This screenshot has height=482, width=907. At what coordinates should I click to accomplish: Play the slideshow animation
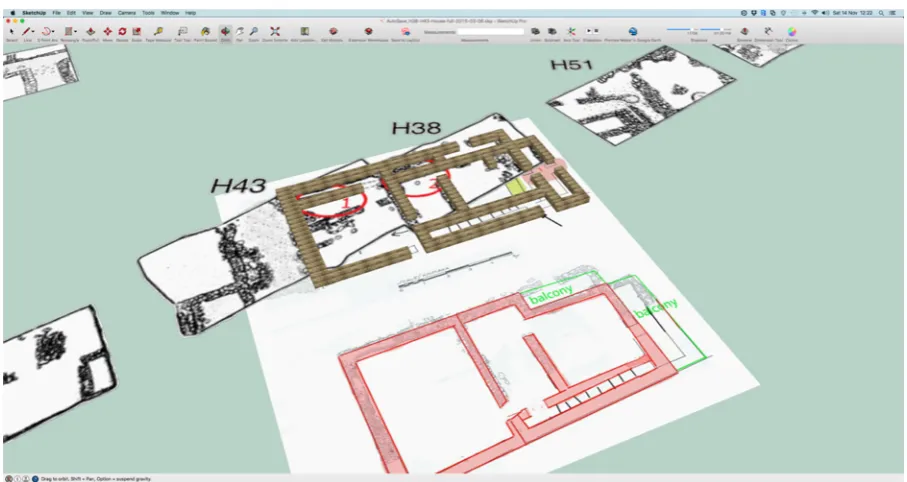pos(589,31)
